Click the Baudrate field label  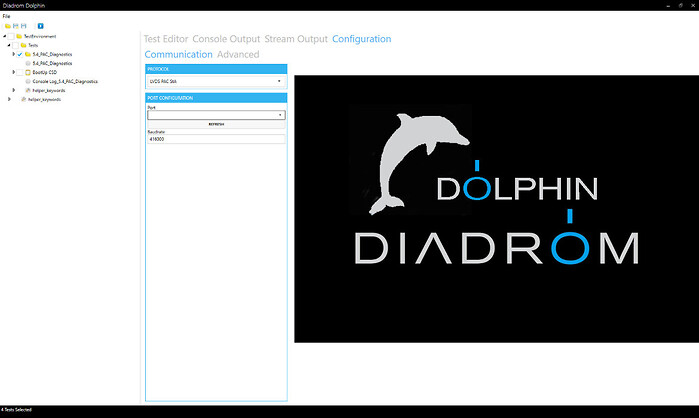click(156, 132)
